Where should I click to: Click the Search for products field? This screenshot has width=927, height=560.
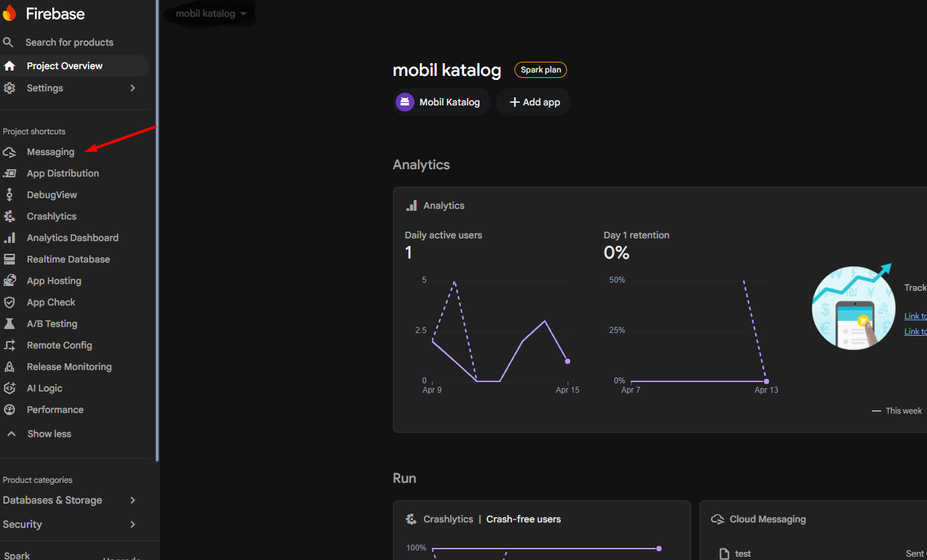[x=69, y=42]
